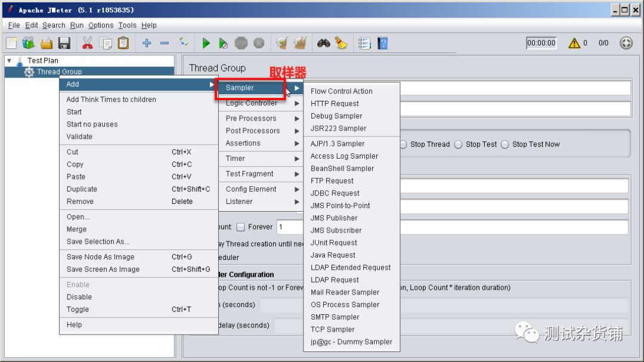Click the Open file folder icon
This screenshot has height=362, width=644.
coord(47,43)
